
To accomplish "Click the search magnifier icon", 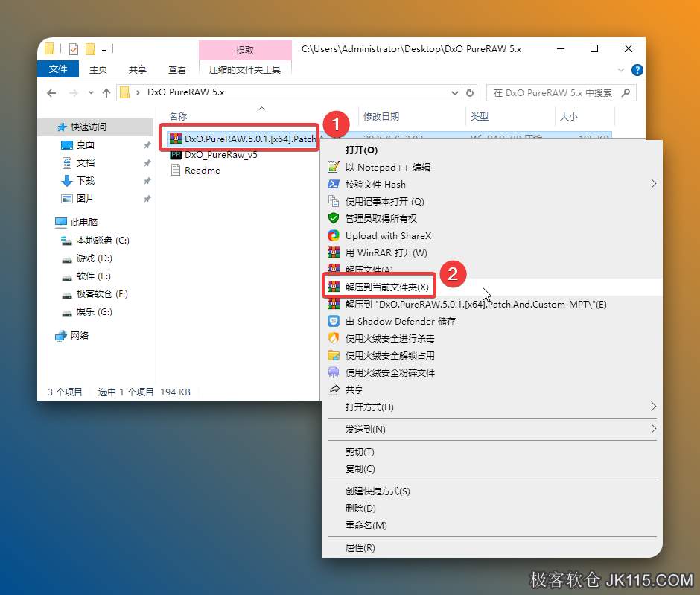I will [x=626, y=92].
